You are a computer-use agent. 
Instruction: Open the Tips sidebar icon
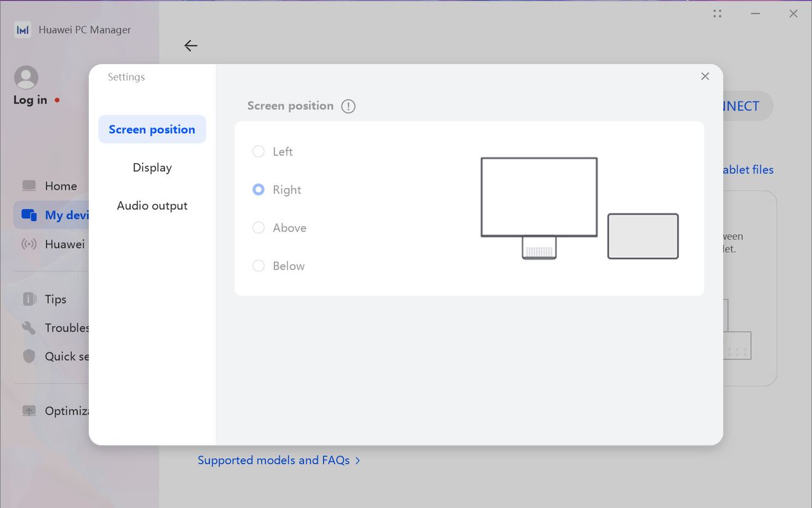coord(29,299)
